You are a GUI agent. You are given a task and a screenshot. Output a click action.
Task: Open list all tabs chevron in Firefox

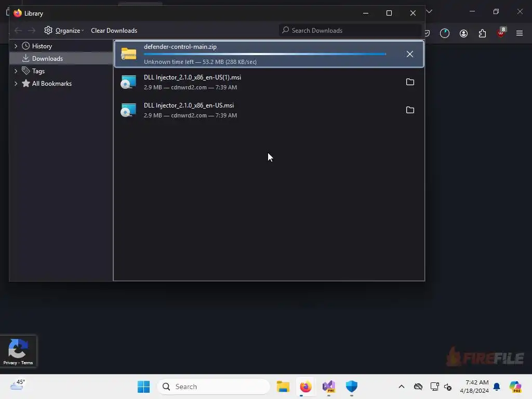[x=429, y=11]
